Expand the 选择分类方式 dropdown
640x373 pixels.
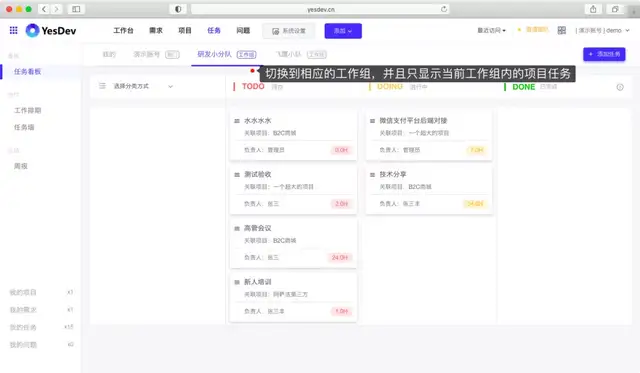point(142,86)
